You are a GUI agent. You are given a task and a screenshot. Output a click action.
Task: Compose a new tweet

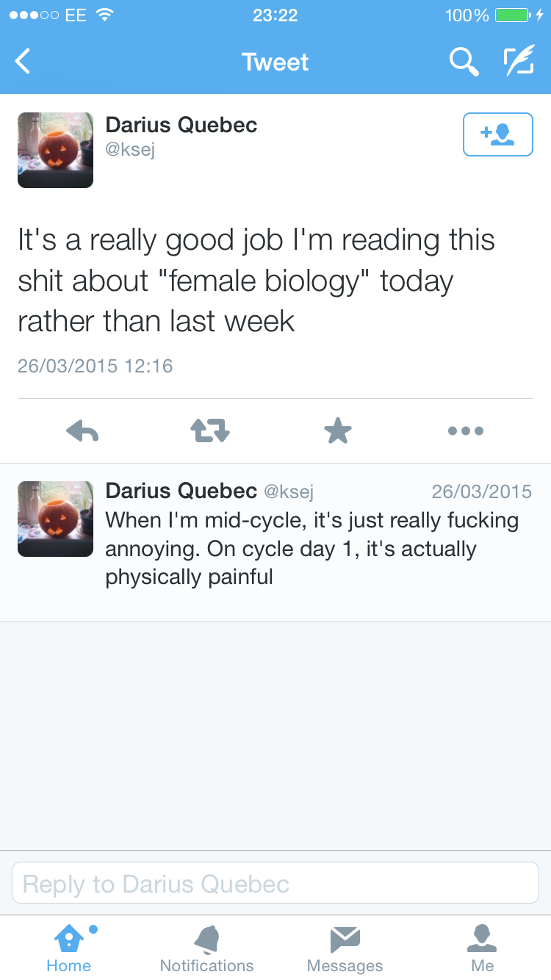coord(519,62)
